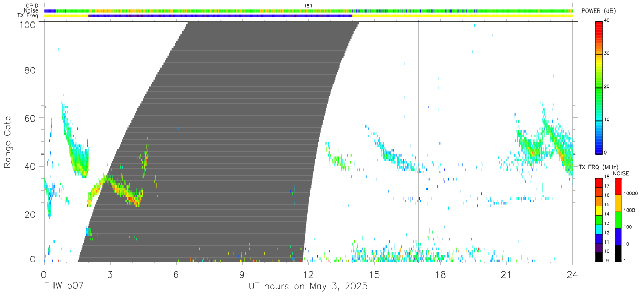Click the 100 tick on the Range Gate axis

pyautogui.click(x=28, y=25)
